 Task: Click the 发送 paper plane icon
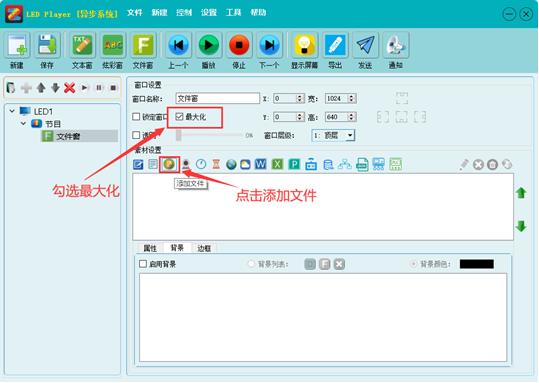pos(365,45)
